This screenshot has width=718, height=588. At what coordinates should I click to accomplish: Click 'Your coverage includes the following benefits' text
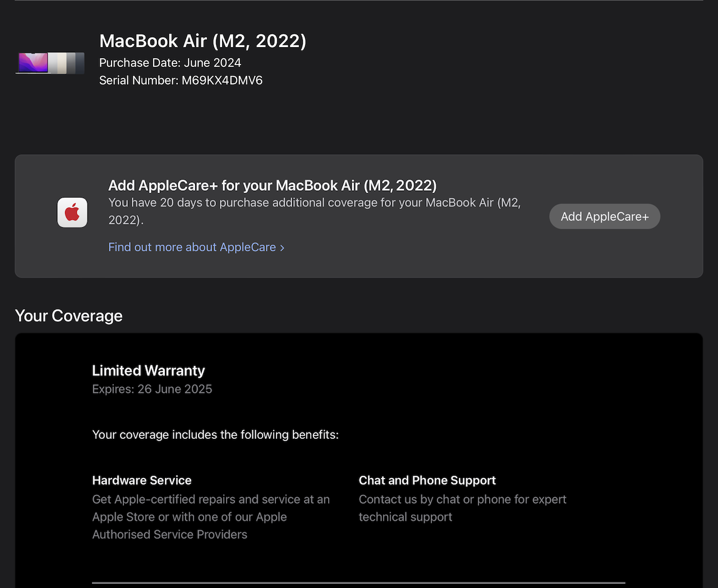coord(215,435)
